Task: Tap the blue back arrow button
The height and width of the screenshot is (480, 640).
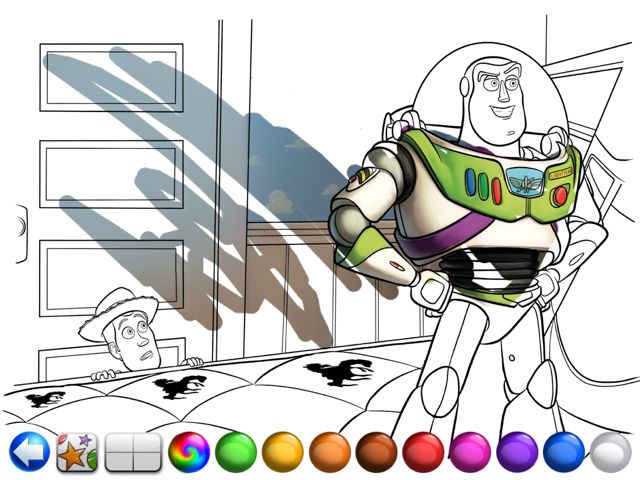Action: click(29, 452)
